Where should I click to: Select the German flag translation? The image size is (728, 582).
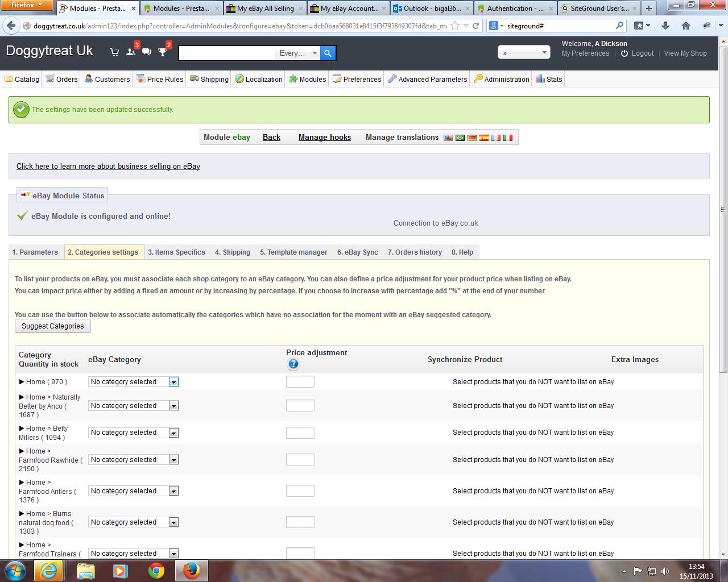pos(472,138)
